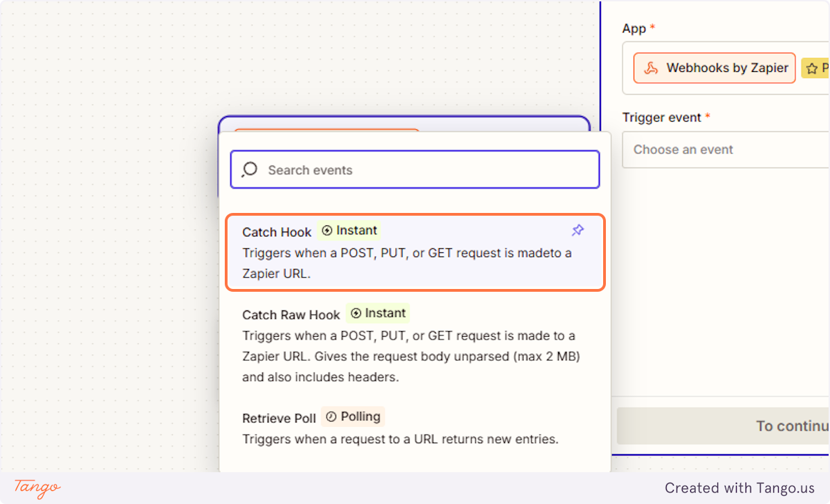Open the Created with Tango.us link
The width and height of the screenshot is (830, 504).
pos(740,488)
